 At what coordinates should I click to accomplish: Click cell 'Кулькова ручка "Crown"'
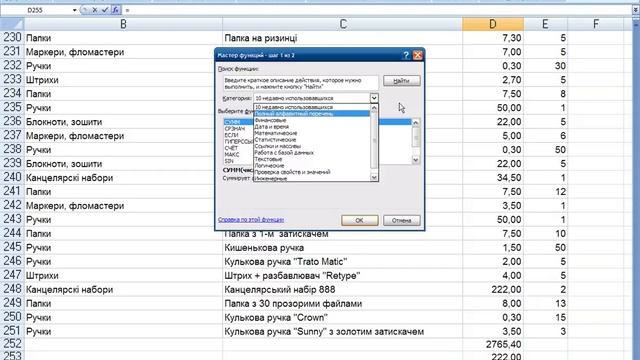pyautogui.click(x=342, y=318)
